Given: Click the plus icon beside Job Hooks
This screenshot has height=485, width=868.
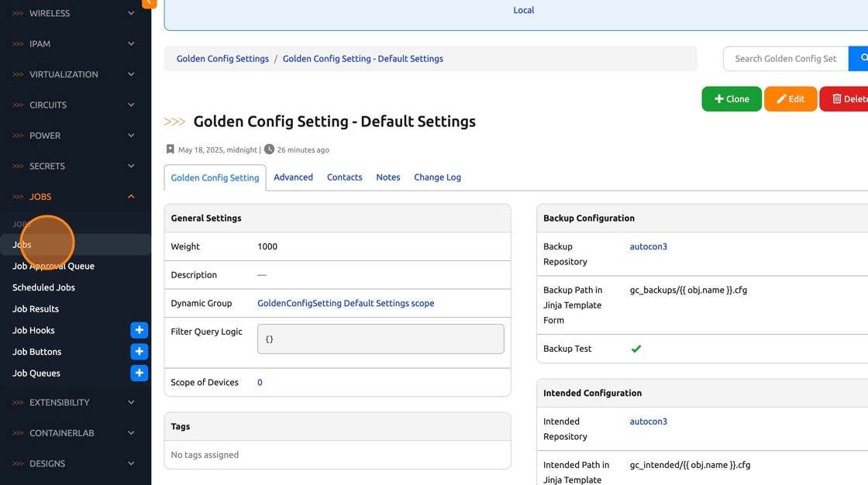Looking at the screenshot, I should (139, 330).
